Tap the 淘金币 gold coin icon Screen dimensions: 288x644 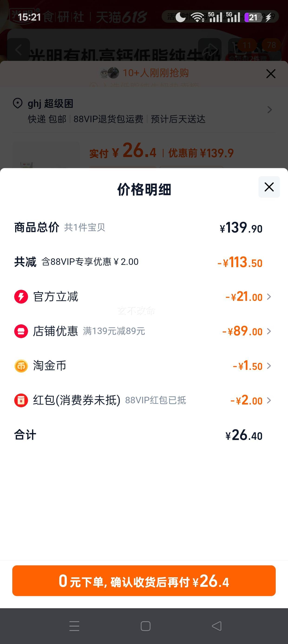[21, 366]
